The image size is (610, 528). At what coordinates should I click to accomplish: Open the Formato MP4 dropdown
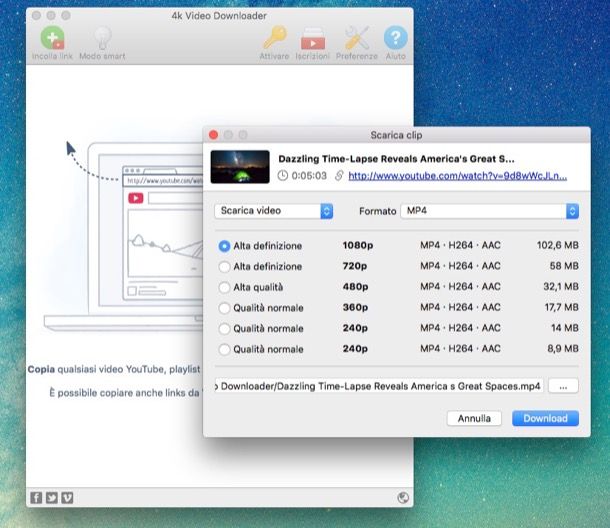(490, 211)
